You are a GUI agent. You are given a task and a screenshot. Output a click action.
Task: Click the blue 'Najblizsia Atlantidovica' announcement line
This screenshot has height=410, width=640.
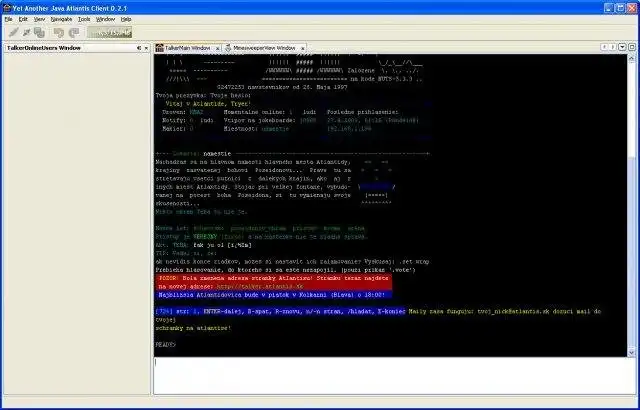point(273,295)
